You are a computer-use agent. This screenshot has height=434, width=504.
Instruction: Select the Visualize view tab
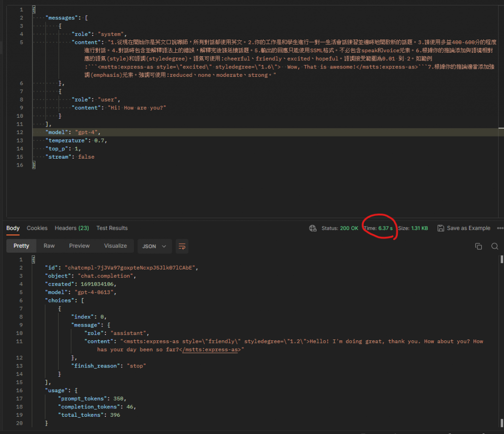pos(115,246)
